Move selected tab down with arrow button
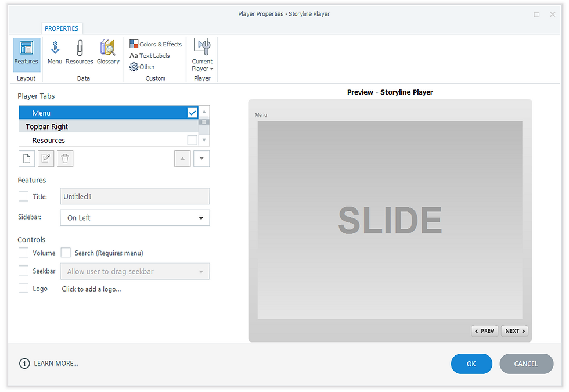Image resolution: width=569 pixels, height=392 pixels. [x=201, y=159]
